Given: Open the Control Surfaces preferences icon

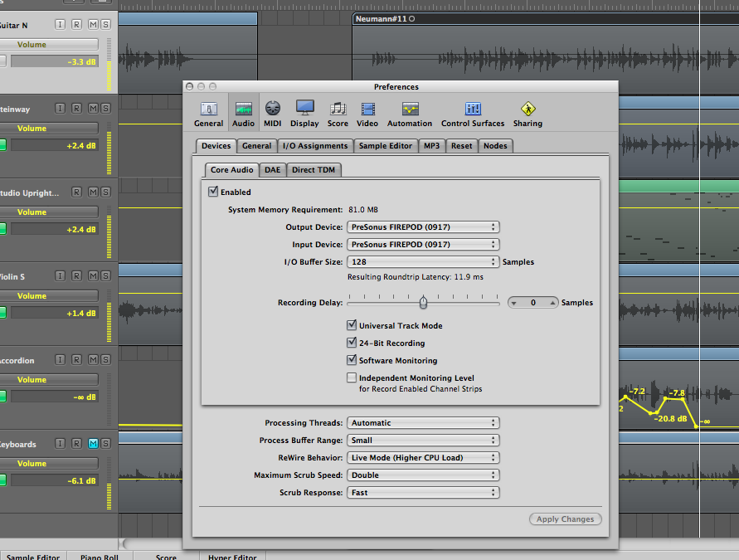Looking at the screenshot, I should (473, 114).
